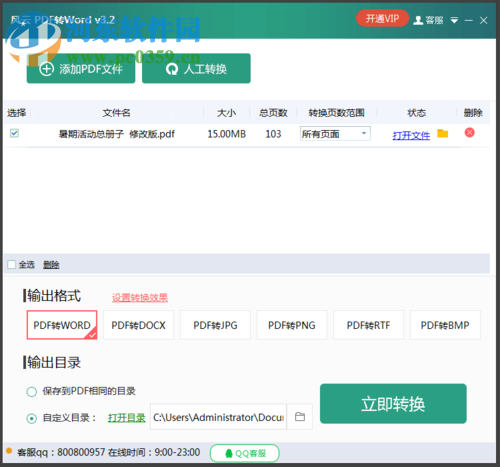Click the 打开目录 link
This screenshot has height=467, width=500.
pyautogui.click(x=127, y=418)
